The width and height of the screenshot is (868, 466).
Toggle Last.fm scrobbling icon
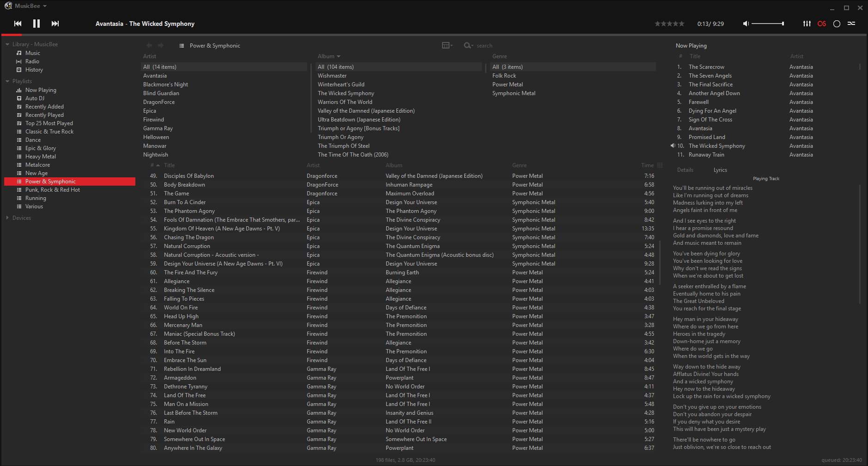tap(822, 24)
